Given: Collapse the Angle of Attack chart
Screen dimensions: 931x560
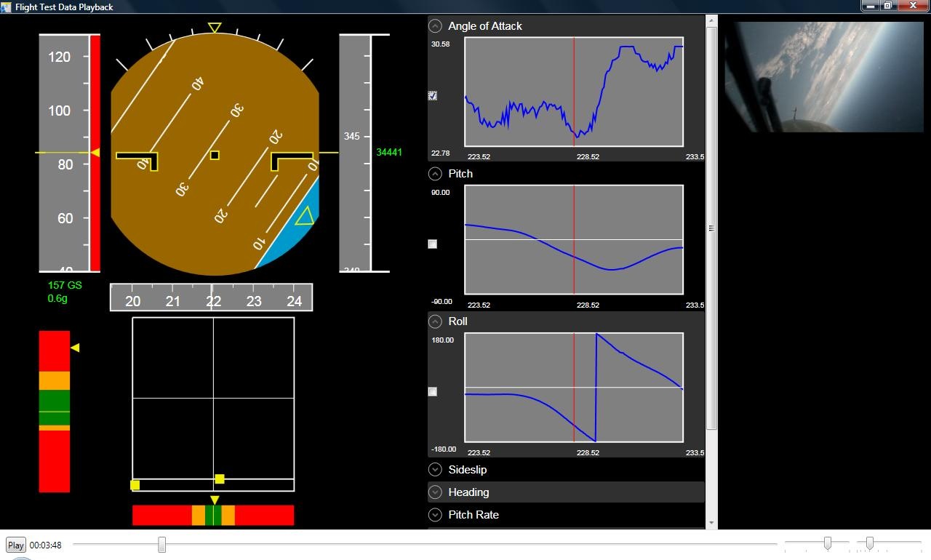Looking at the screenshot, I should [x=435, y=26].
